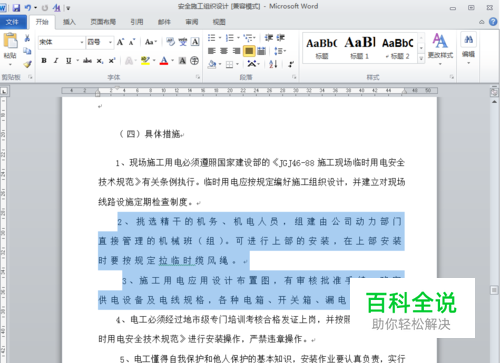
Task: Open Asian Layout options icon
Action: point(251,64)
